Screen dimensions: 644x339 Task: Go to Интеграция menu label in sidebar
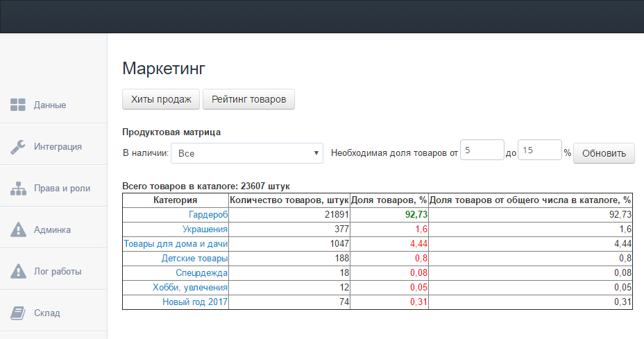(58, 146)
